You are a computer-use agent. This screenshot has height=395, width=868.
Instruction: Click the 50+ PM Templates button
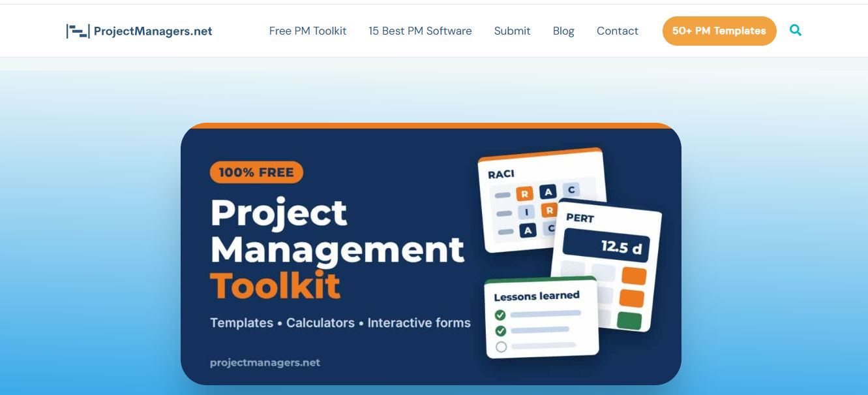click(x=719, y=31)
